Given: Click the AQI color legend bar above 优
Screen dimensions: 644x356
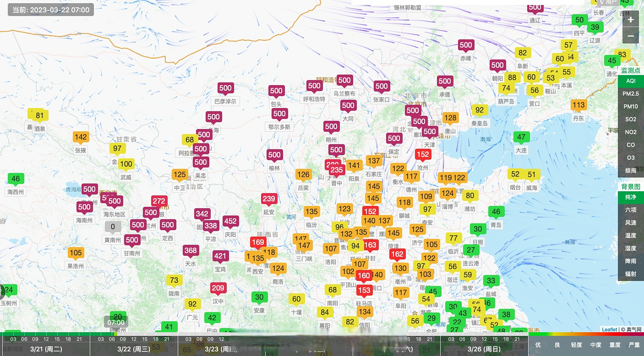Looking at the screenshot, I should pos(538,334).
